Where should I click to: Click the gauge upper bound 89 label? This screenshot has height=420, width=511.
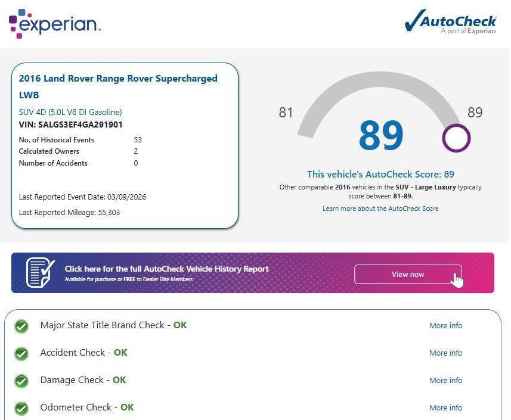(475, 113)
